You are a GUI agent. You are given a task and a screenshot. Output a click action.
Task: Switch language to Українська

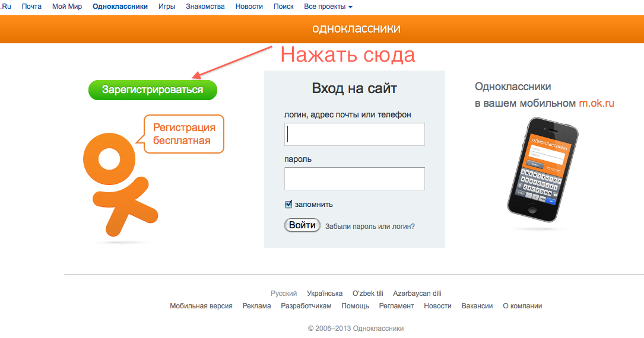click(x=325, y=294)
